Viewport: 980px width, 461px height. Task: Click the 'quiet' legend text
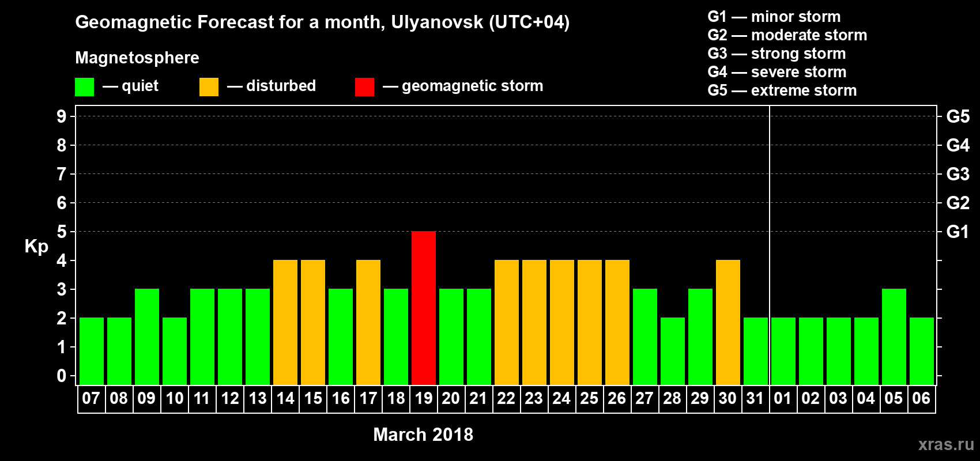pos(140,86)
